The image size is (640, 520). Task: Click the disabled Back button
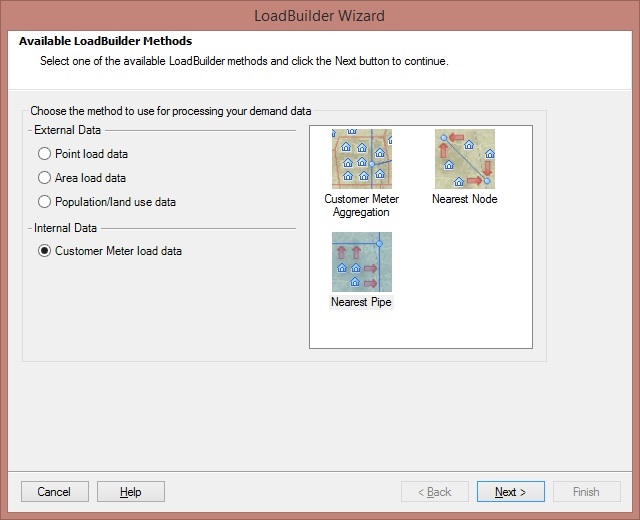[435, 491]
